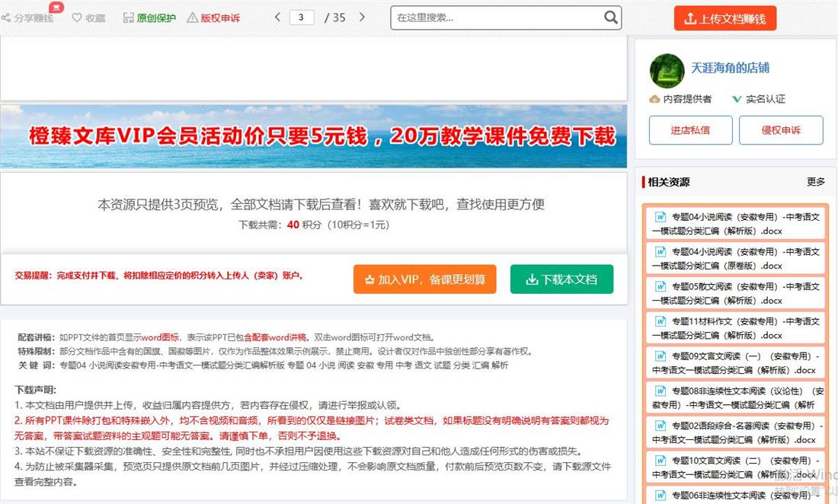838x504 pixels.
Task: Click 更多 beside 相关资源
Action: click(816, 182)
